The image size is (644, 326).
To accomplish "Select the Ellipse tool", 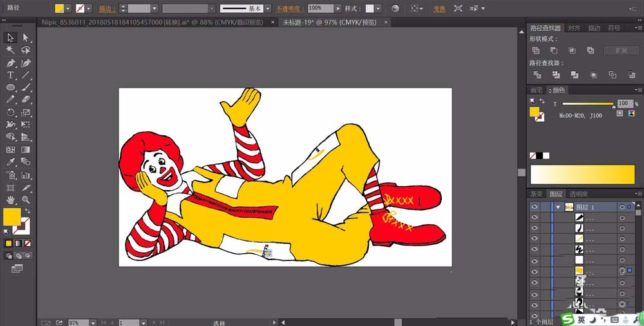I will [10, 88].
